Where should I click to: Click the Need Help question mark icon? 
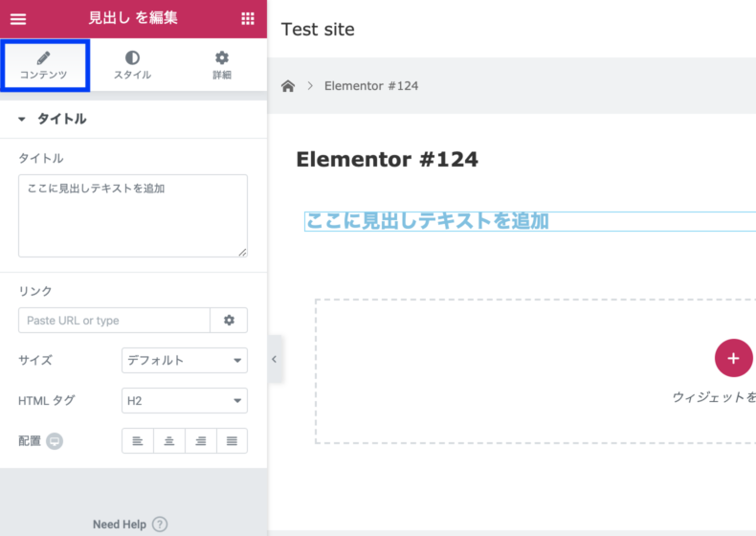160,524
